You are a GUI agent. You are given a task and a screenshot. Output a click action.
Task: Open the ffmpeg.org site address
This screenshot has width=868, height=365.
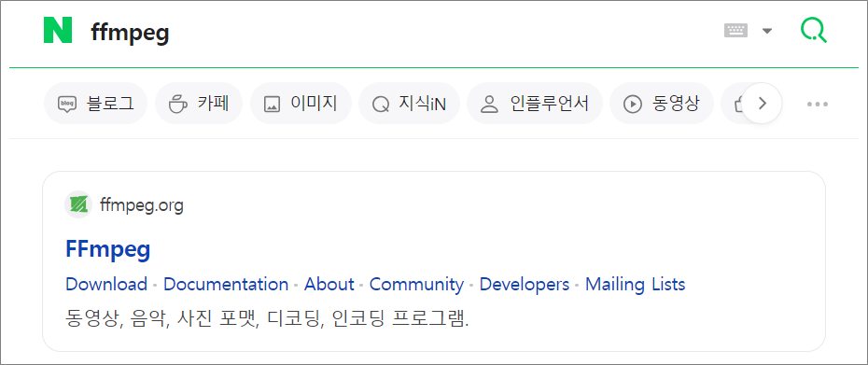coord(141,205)
